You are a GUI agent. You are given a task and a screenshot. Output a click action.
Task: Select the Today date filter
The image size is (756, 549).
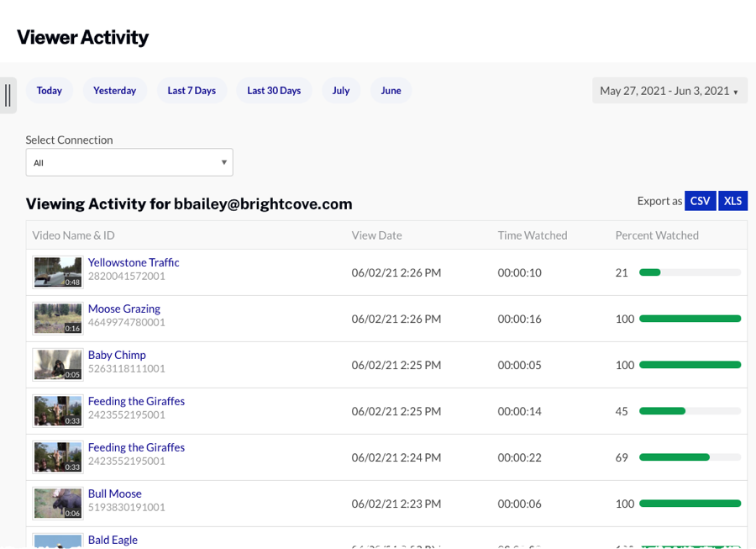pos(49,90)
